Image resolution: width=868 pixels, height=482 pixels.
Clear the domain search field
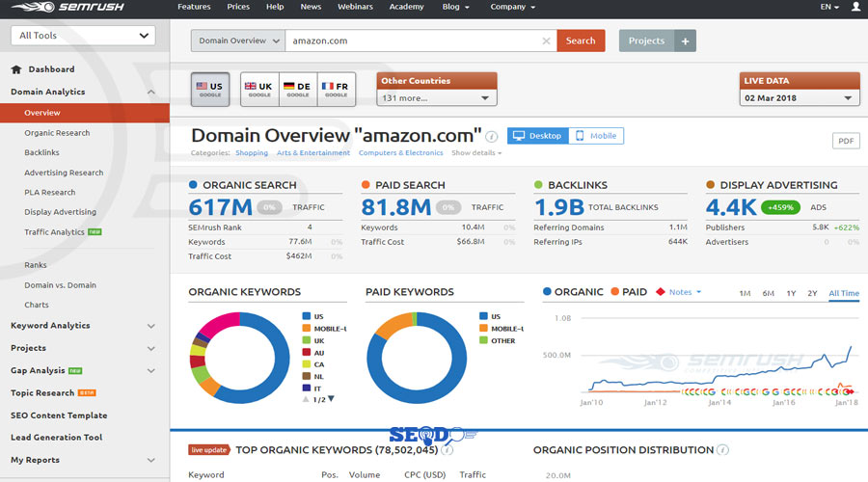click(546, 40)
